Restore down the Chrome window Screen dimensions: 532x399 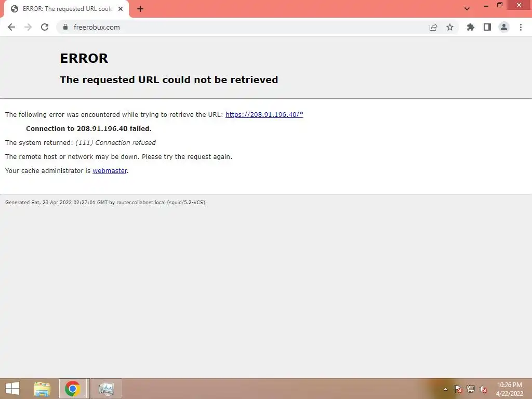(x=499, y=5)
